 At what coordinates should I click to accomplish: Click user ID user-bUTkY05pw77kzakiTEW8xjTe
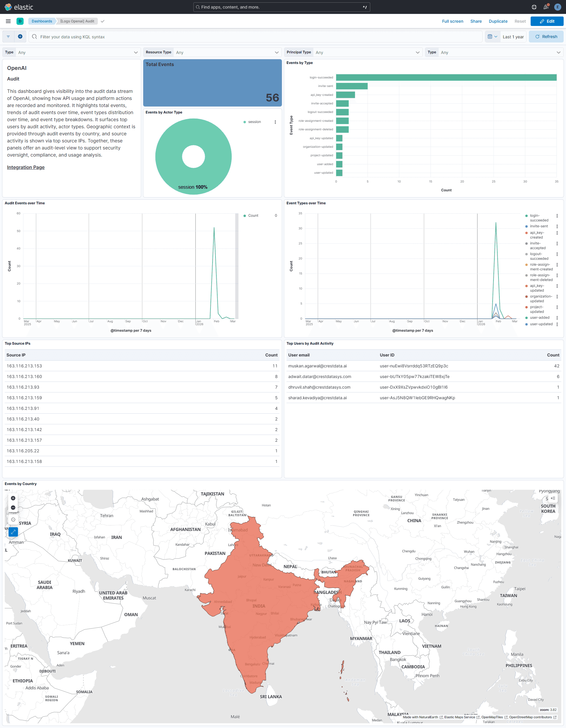[415, 377]
